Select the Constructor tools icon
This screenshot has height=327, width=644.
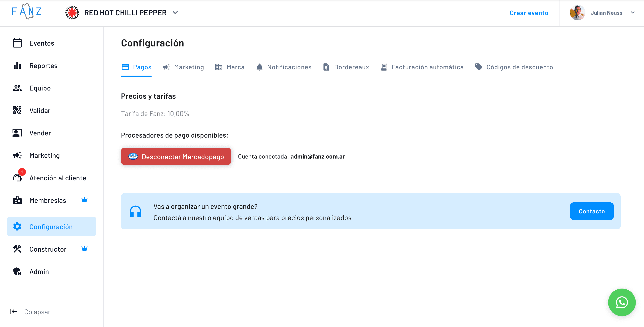click(x=17, y=249)
